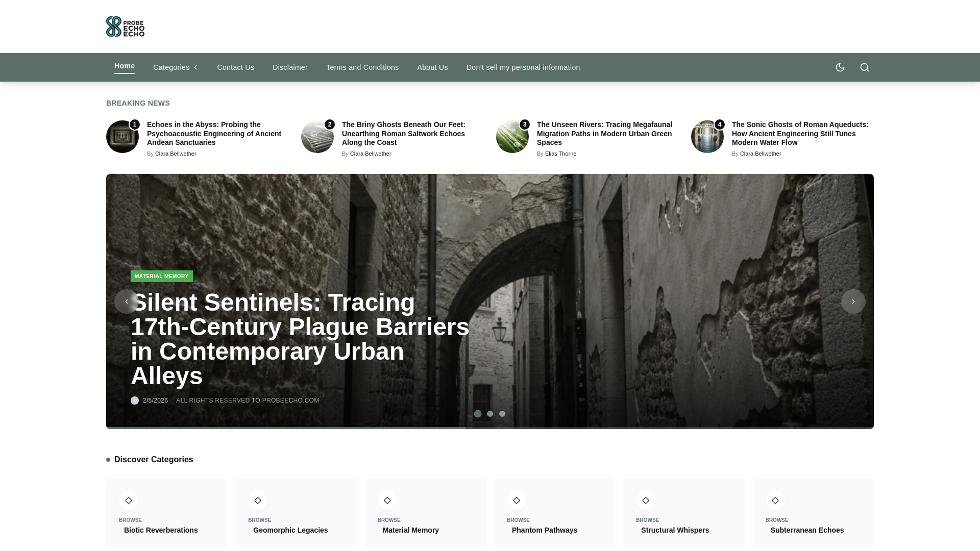Screen dimensions: 980x551
Task: Open Silent Sentinels headline
Action: (300, 339)
